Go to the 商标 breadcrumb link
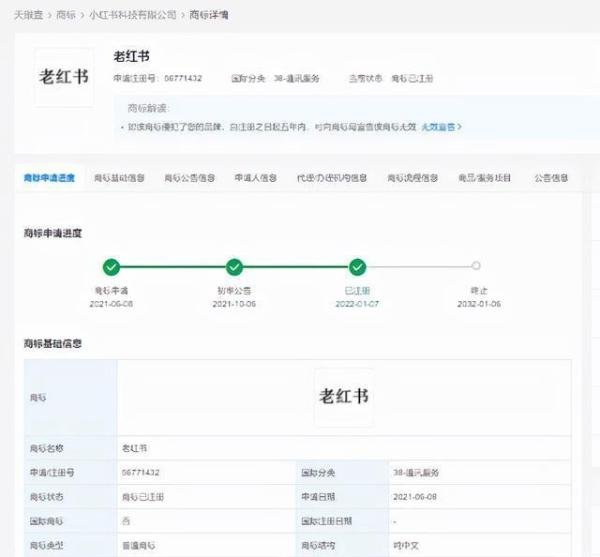 click(x=66, y=15)
